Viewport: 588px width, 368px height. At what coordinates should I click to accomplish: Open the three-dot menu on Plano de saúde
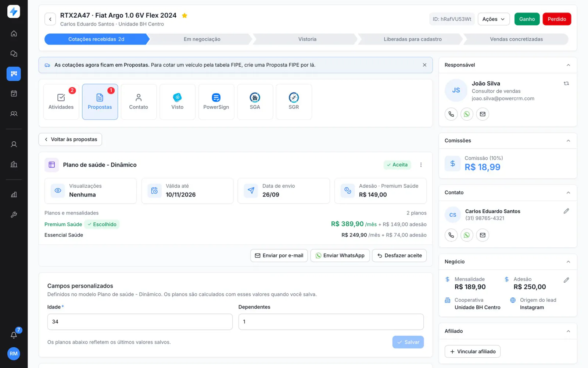(x=421, y=165)
